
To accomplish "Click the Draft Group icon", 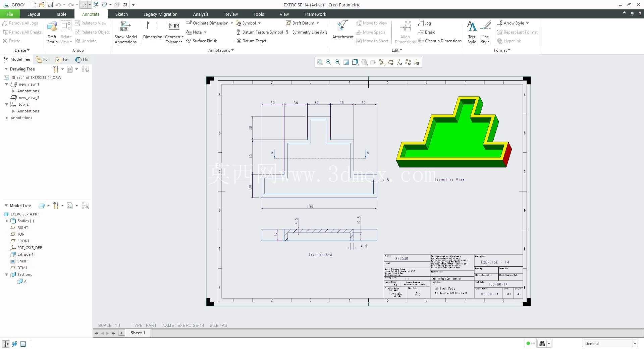I will pos(52,33).
